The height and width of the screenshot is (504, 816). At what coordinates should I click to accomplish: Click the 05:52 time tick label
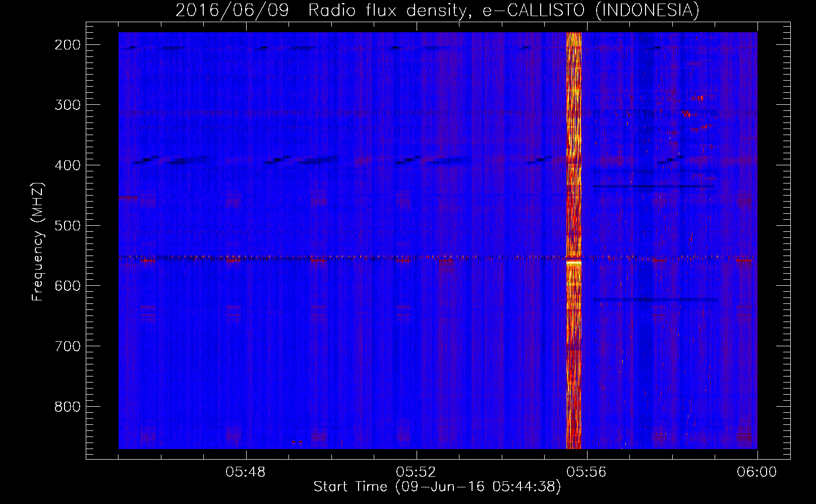tap(416, 472)
